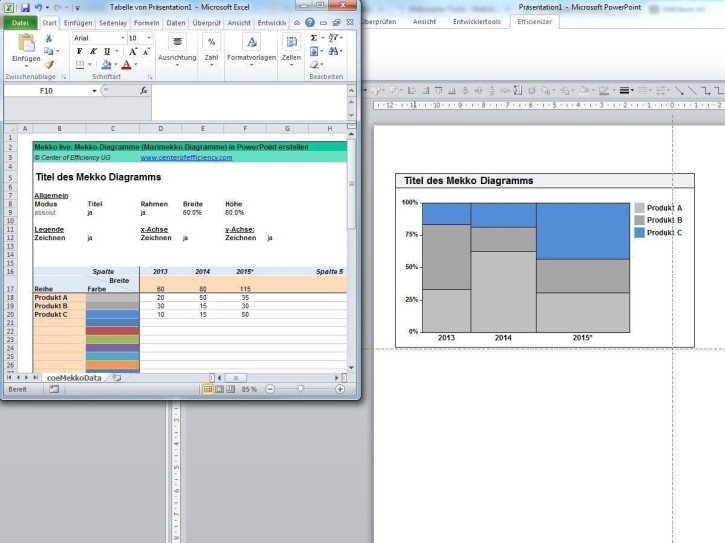This screenshot has width=725, height=543.
Task: Click the Einfügen paste clipboard icon
Action: 26,43
